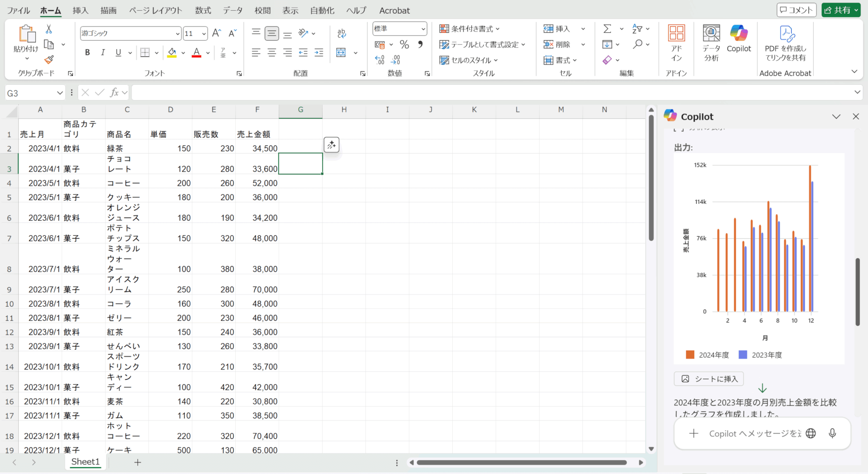The width and height of the screenshot is (868, 474).
Task: Click the Format Painter brush icon
Action: [x=49, y=59]
